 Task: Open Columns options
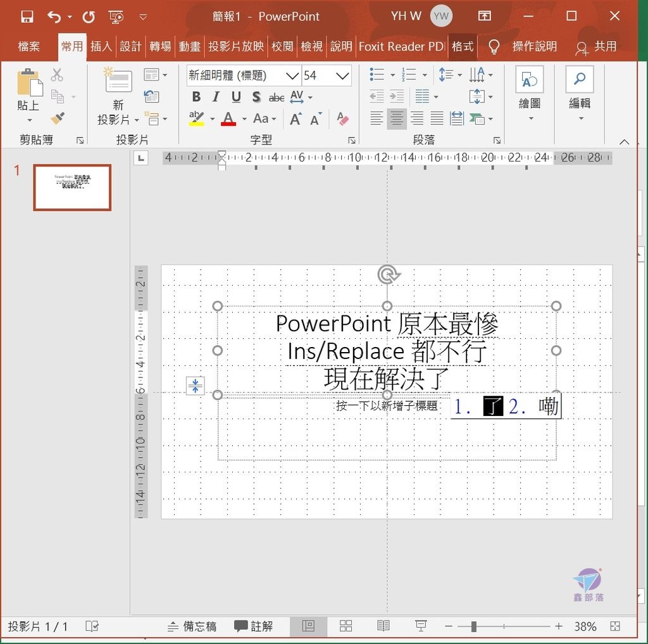pyautogui.click(x=426, y=96)
